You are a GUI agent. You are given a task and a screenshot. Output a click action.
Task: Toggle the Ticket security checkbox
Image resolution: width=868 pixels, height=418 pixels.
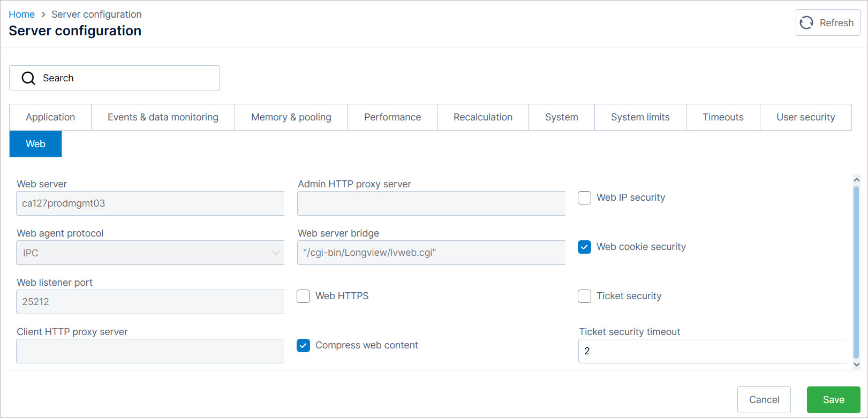click(585, 296)
